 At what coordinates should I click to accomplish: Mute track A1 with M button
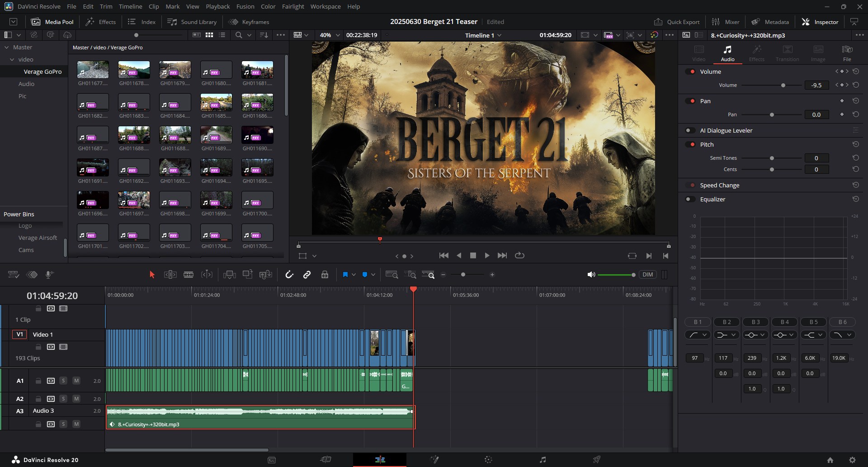76,381
